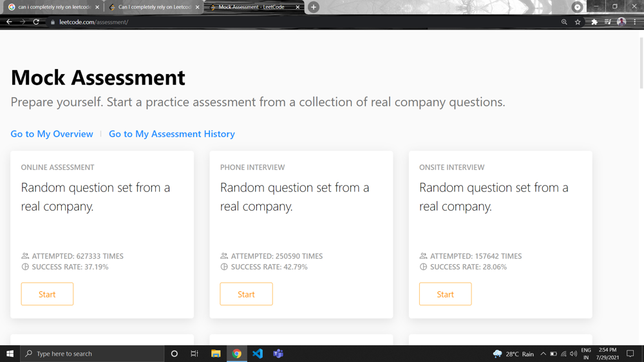This screenshot has width=644, height=362.
Task: Click 'ATTEMPTED: 157642 TIMES' text
Action: pos(476,256)
